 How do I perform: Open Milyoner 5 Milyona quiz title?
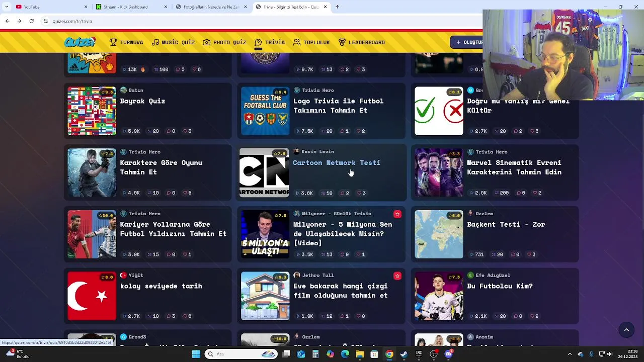tap(343, 233)
